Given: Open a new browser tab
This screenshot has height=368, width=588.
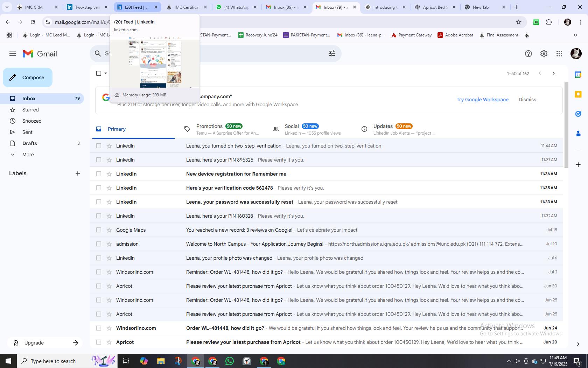Looking at the screenshot, I should 516,7.
